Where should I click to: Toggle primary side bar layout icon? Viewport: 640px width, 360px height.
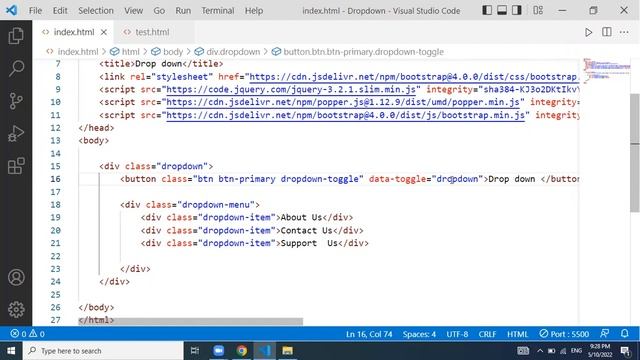click(487, 10)
